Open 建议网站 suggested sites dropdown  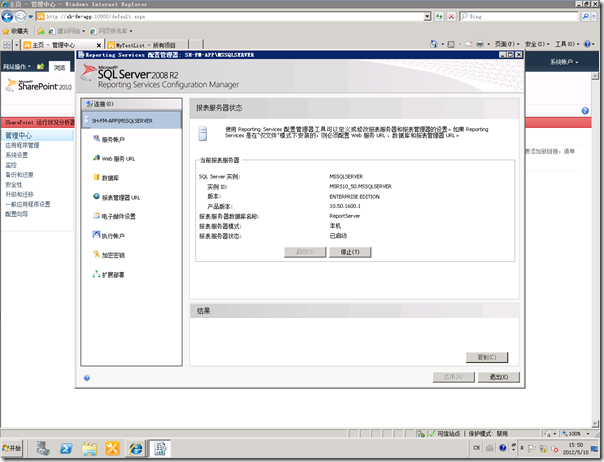(x=66, y=31)
